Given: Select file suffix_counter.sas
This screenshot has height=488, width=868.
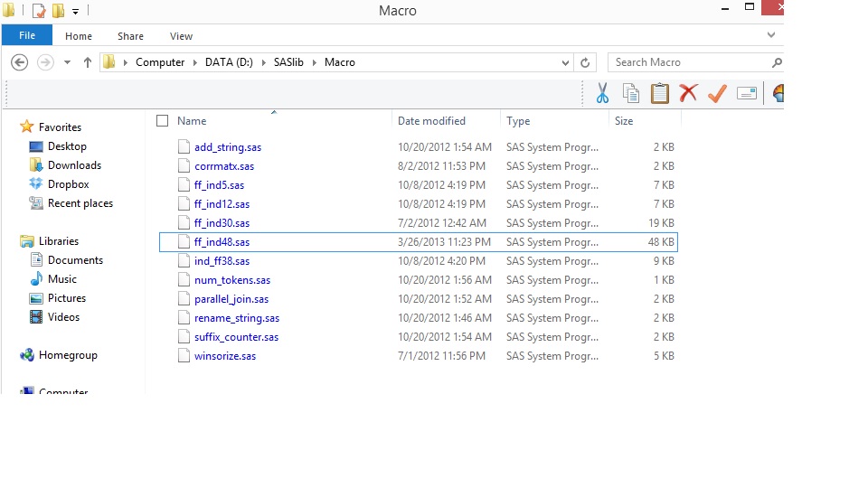Looking at the screenshot, I should (x=236, y=337).
